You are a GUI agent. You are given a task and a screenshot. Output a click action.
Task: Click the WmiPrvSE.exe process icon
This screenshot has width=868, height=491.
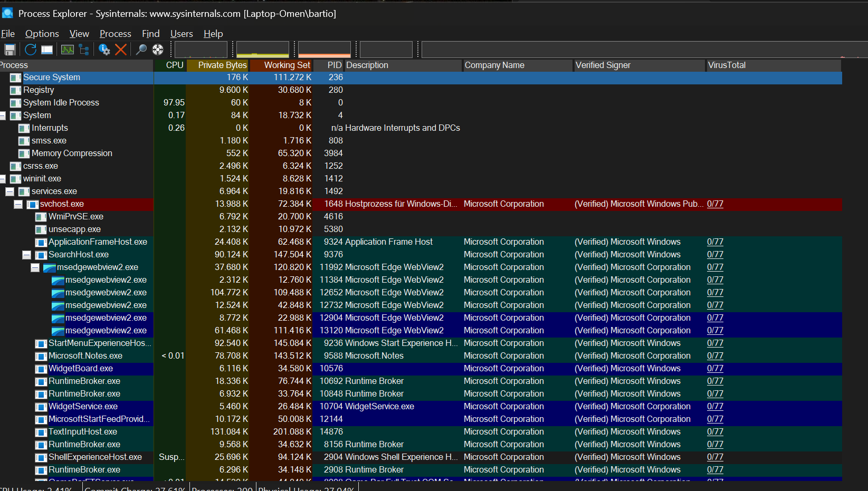click(x=41, y=217)
